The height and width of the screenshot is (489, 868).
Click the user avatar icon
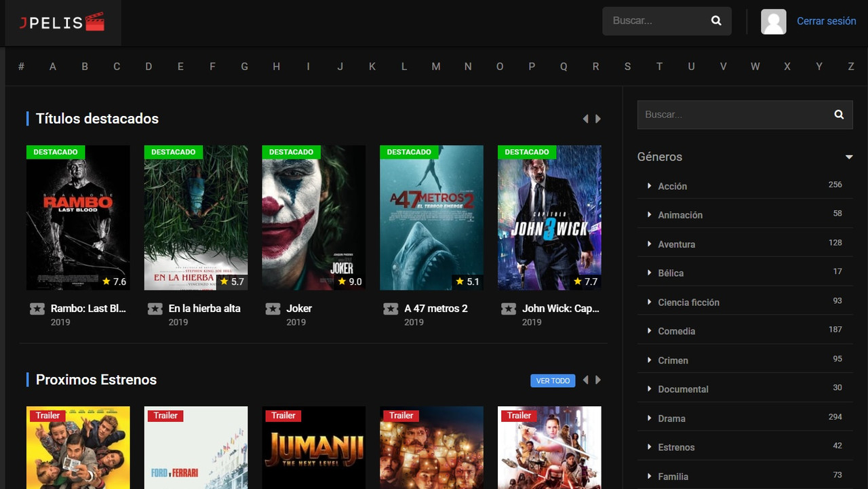click(774, 22)
